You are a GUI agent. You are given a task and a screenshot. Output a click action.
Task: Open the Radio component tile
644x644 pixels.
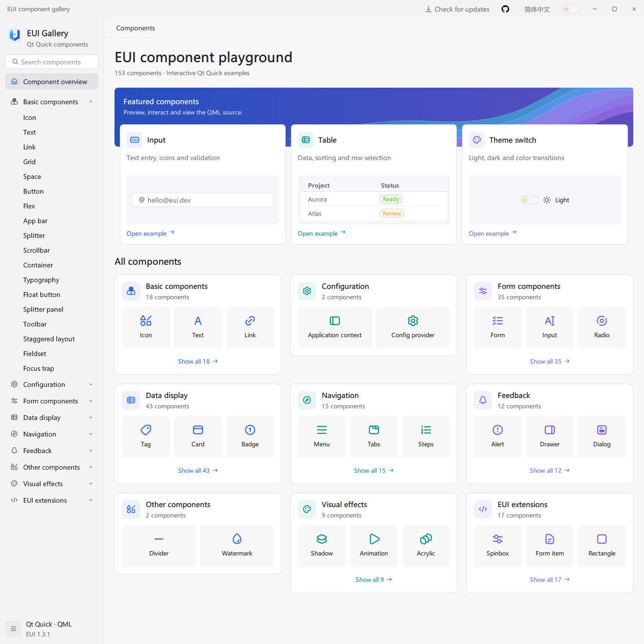click(602, 328)
